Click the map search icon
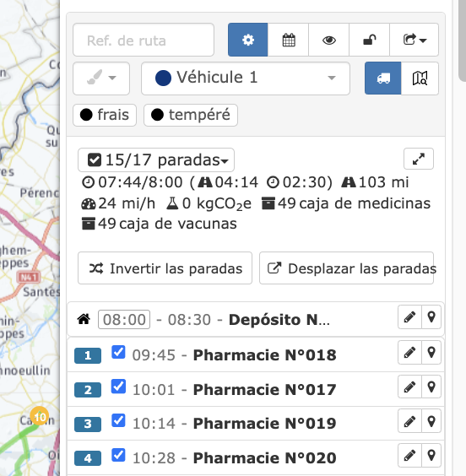The height and width of the screenshot is (476, 466). (x=420, y=78)
